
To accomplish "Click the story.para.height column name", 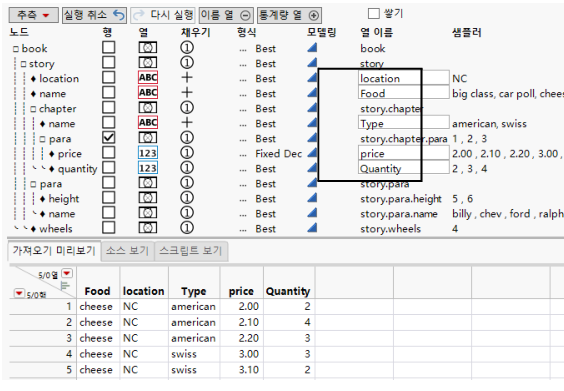I will [x=401, y=199].
